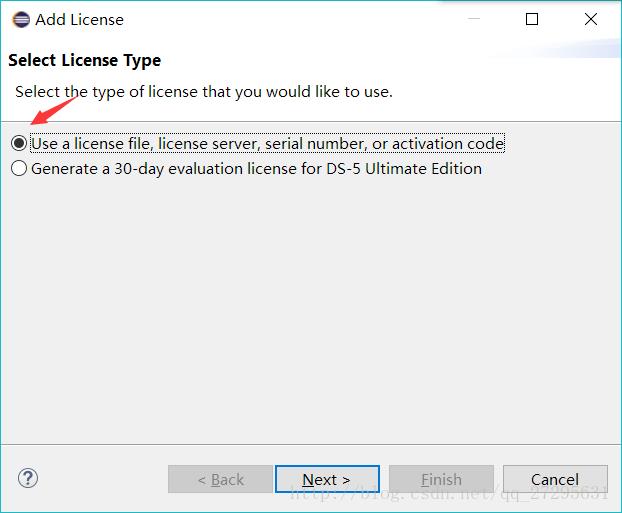622x513 pixels.
Task: Click the 'Add License' window title text
Action: tap(79, 19)
